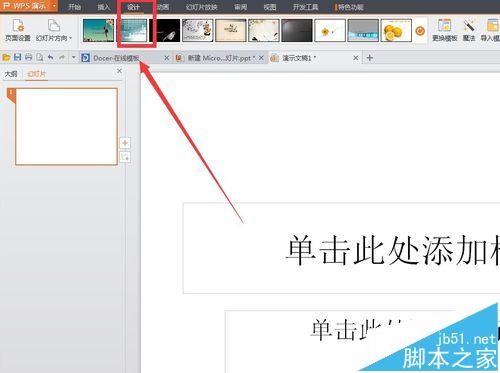This screenshot has height=373, width=500.
Task: Switch to the 开始 ribbon tab
Action: [74, 7]
